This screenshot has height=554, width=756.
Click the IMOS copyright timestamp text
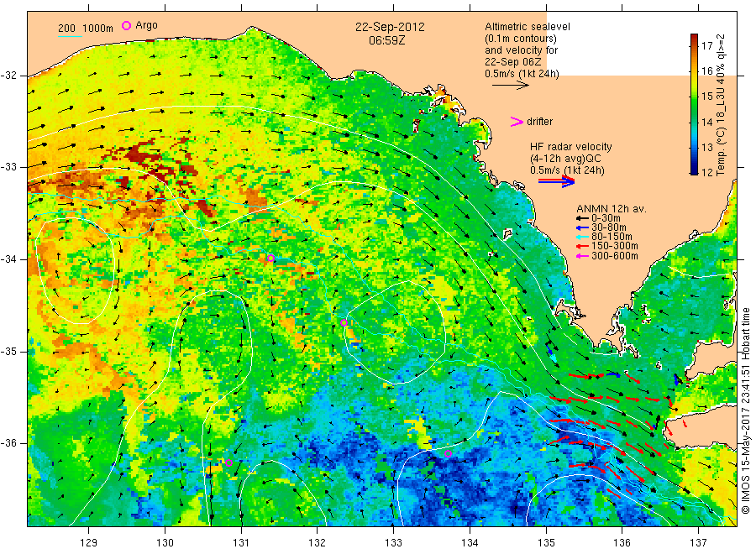click(x=745, y=410)
